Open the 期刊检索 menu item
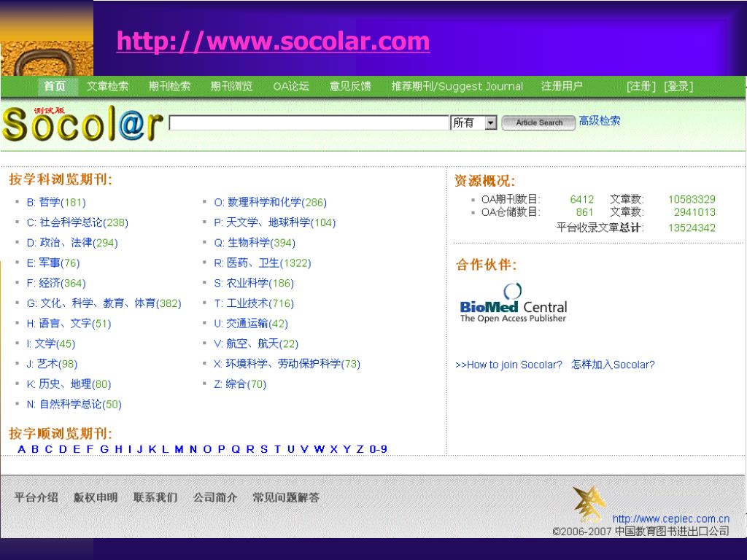Screen dimensions: 747x560 click(169, 86)
